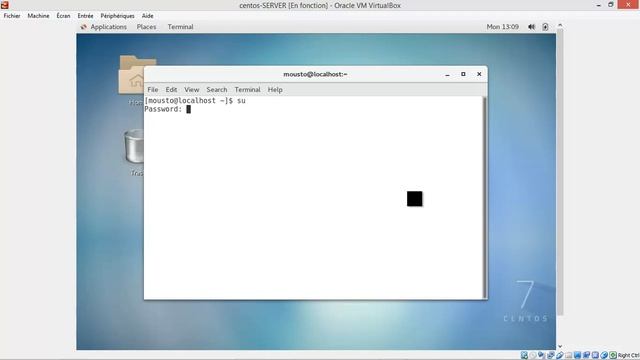The height and width of the screenshot is (360, 640).
Task: Click the VirtualBox scrollbar down arrow
Action: 560,347
